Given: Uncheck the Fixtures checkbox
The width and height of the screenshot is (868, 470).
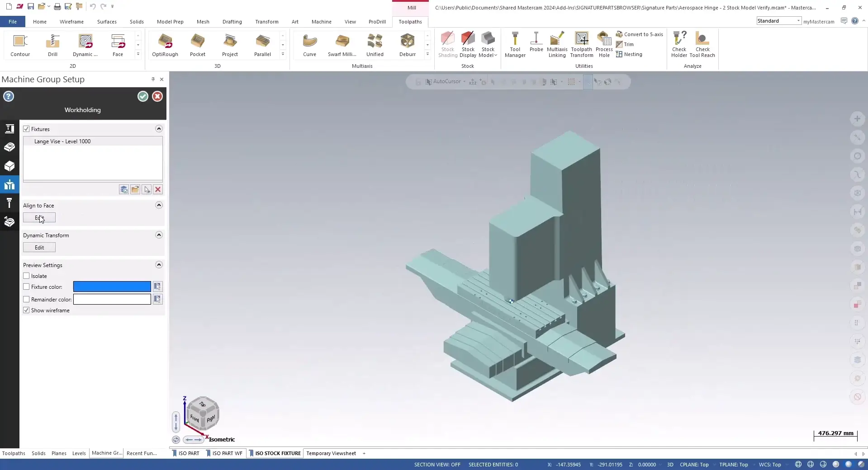Looking at the screenshot, I should [x=27, y=129].
